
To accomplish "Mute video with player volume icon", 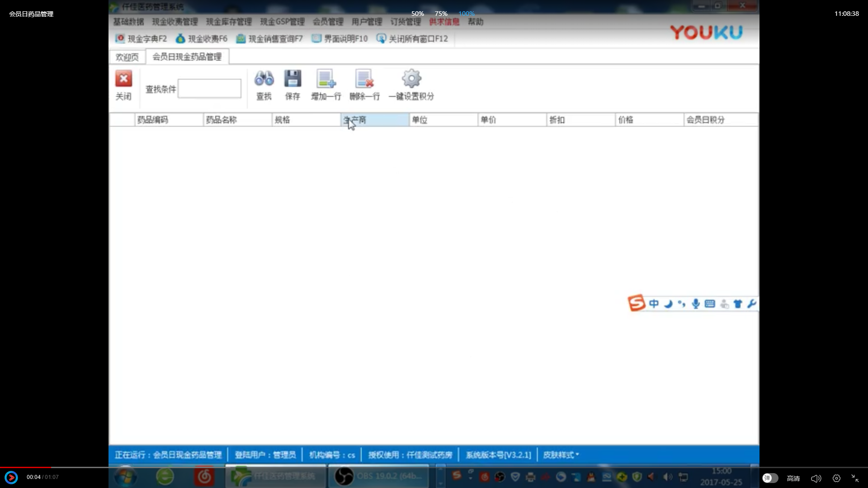I will [816, 478].
